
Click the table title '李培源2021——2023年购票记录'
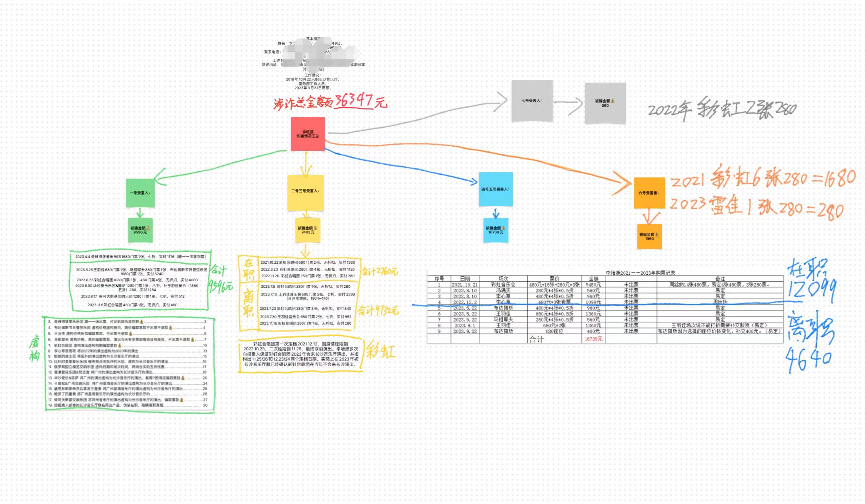(640, 273)
